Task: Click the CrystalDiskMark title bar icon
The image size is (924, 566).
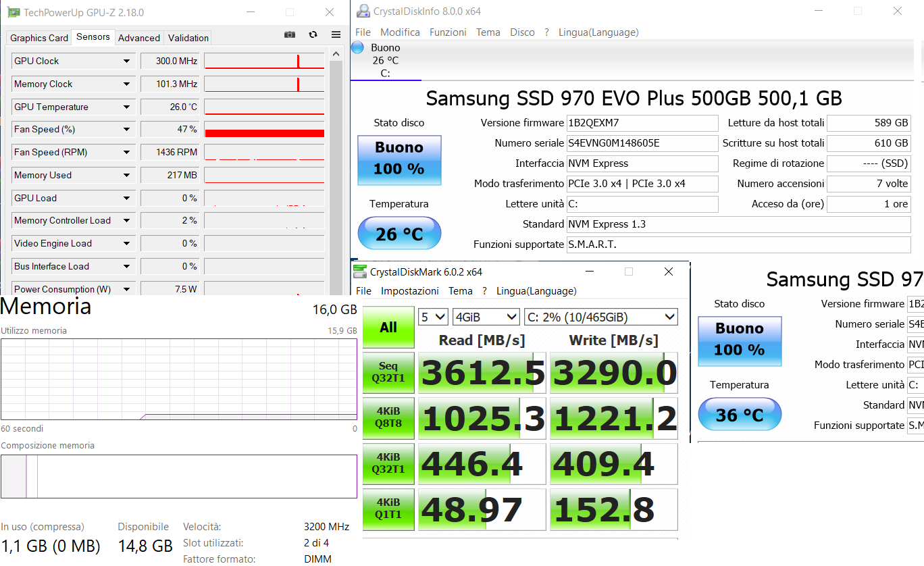Action: [360, 272]
